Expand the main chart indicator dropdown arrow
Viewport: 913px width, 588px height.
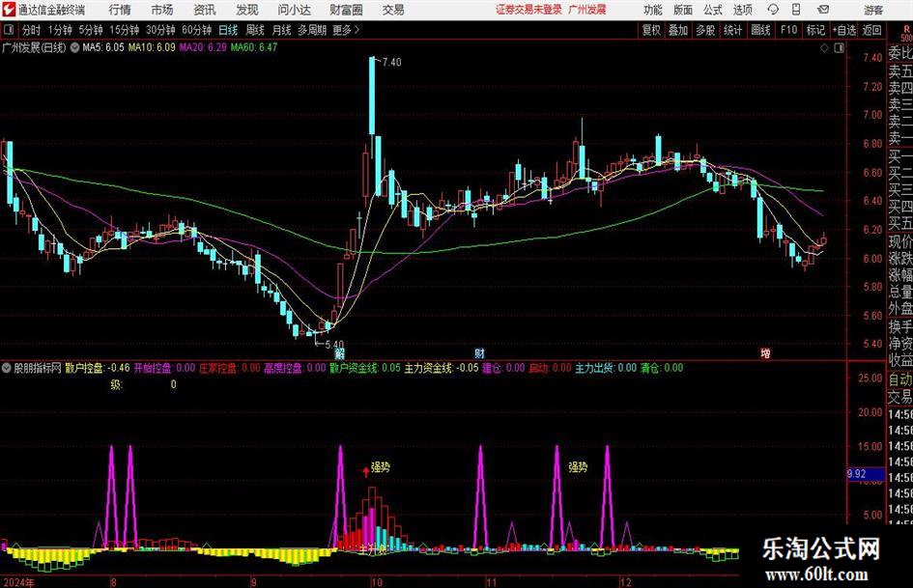(74, 47)
